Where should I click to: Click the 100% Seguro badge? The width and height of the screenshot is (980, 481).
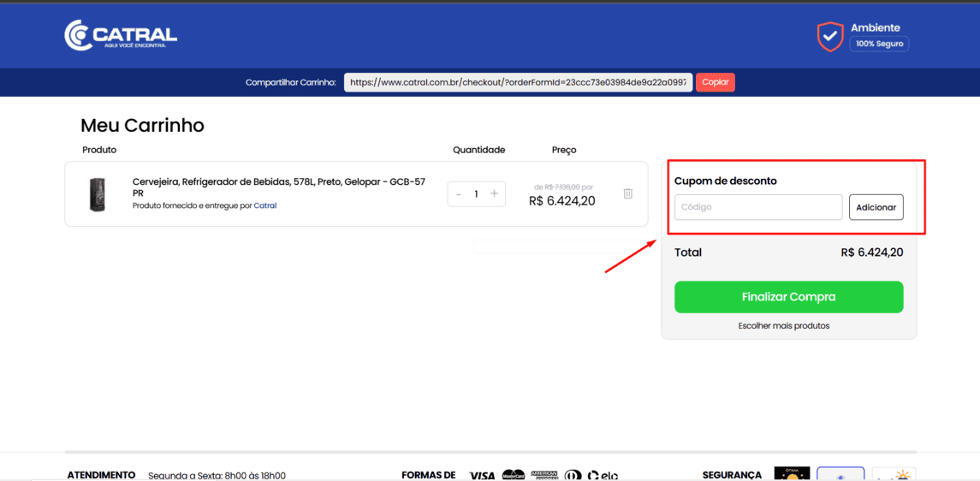(x=879, y=44)
